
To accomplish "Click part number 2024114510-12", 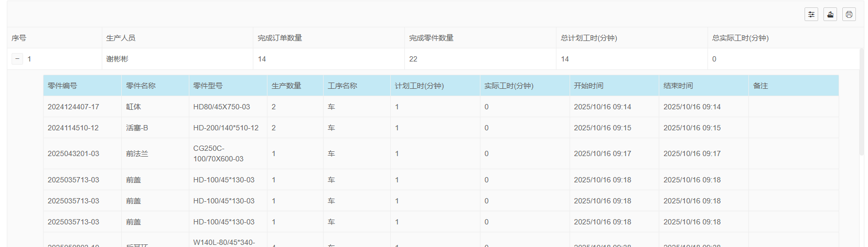I will [x=73, y=128].
